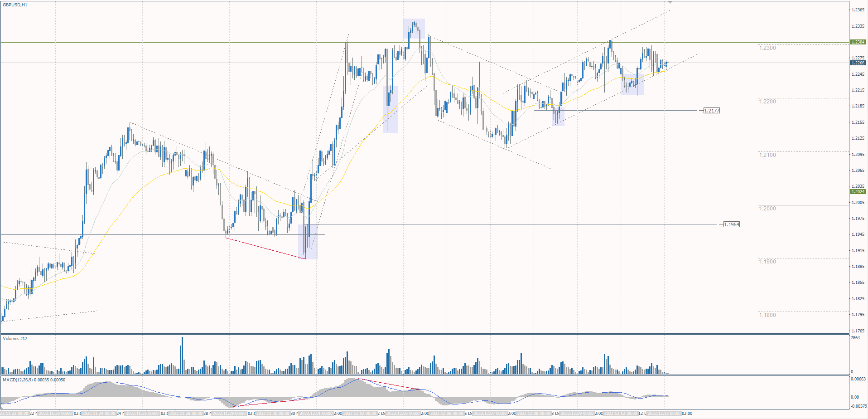
Task: Click the 1.1900 round level label
Action: [x=767, y=262]
